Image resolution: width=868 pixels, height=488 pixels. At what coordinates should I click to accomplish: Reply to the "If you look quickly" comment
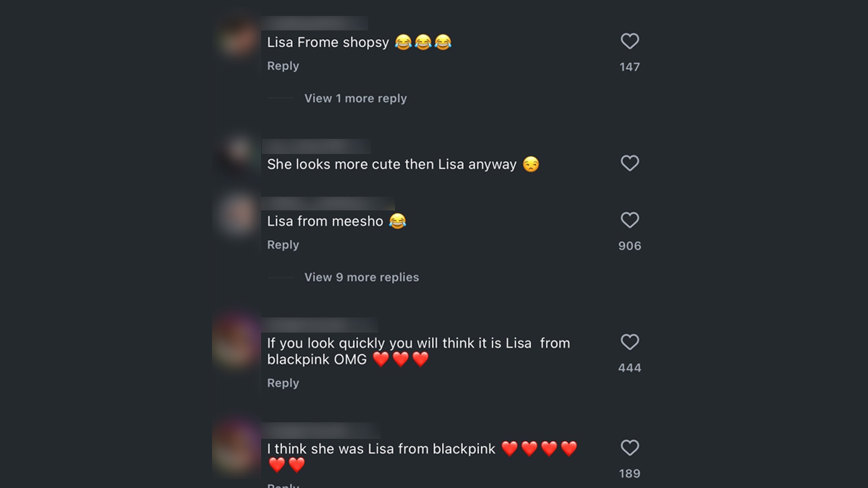283,383
